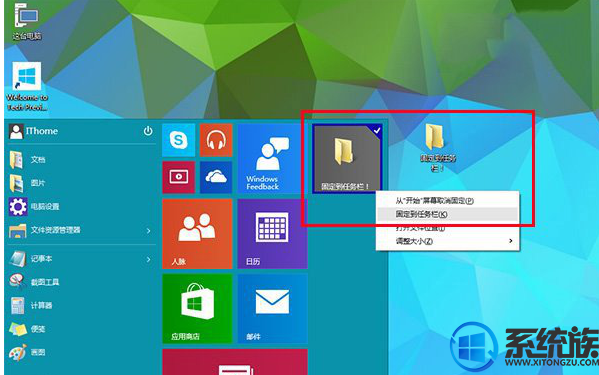Open the red Video tile
599x375 pixels.
click(x=178, y=177)
